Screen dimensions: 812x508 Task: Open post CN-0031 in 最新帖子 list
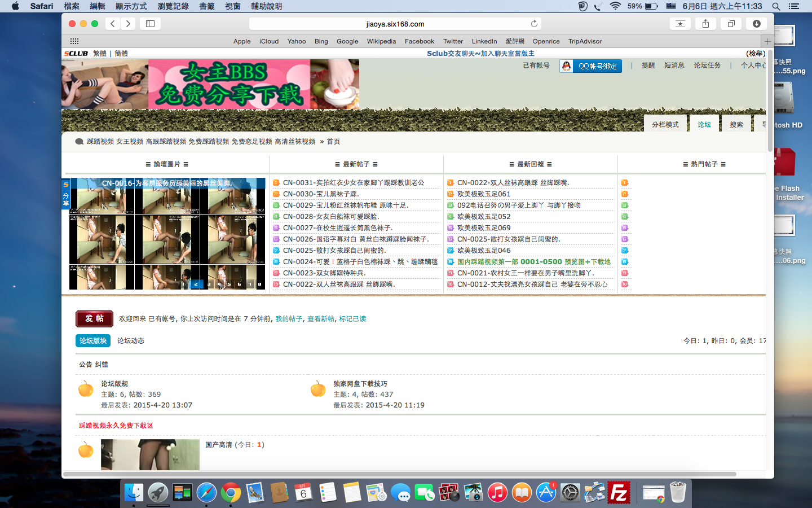point(354,183)
